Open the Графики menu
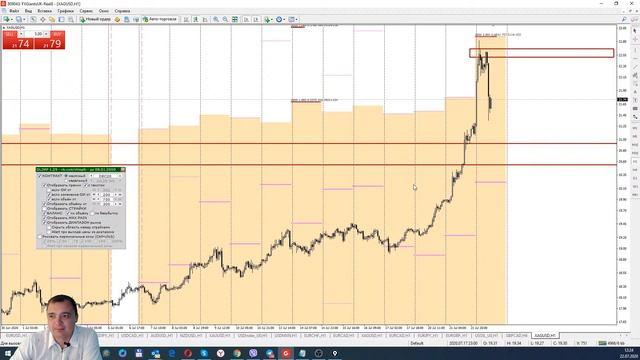Image resolution: width=640 pixels, height=360 pixels. pos(65,11)
